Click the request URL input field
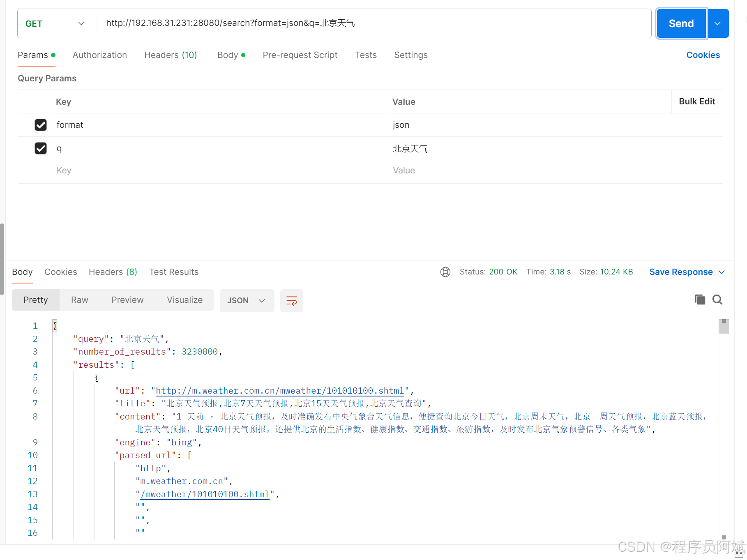 [374, 23]
